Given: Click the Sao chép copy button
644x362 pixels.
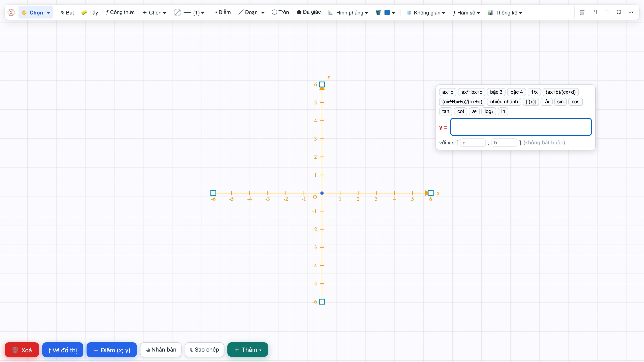Looking at the screenshot, I should pos(204,350).
